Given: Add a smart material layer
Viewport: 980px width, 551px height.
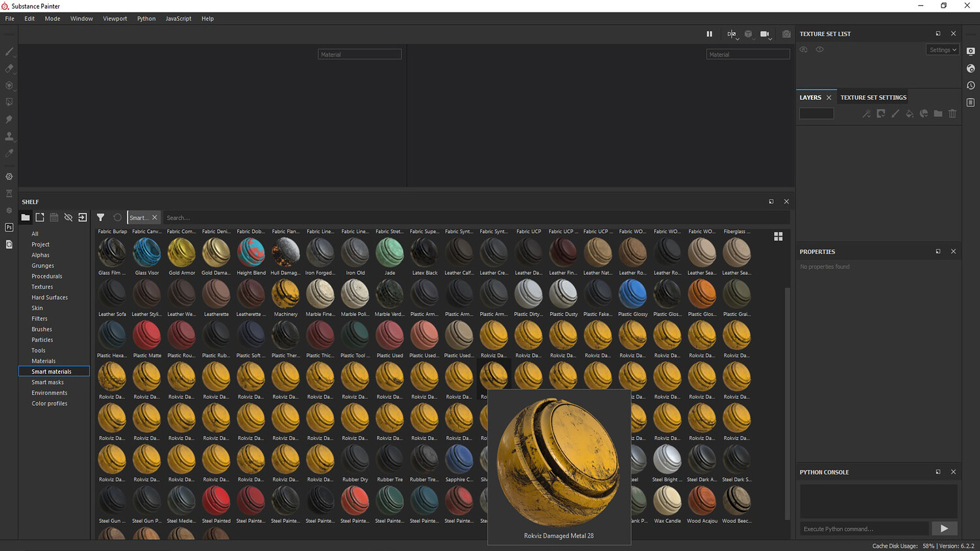Looking at the screenshot, I should 924,114.
